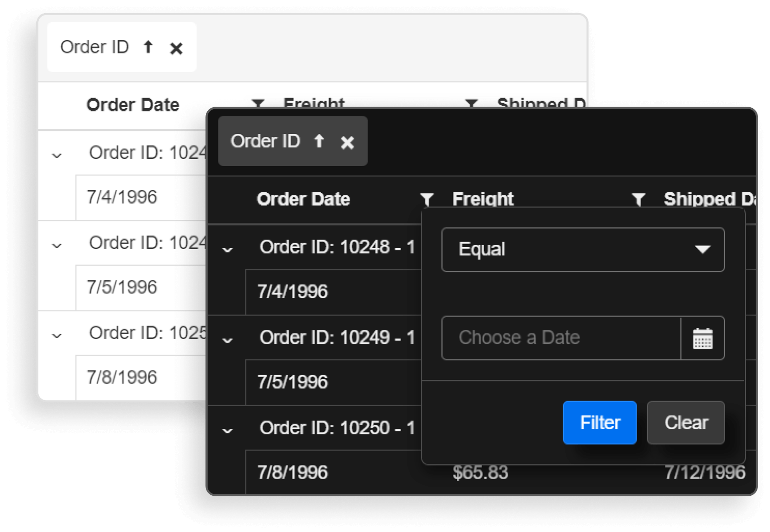770x532 pixels.
Task: Click the Freight column header in dark grid
Action: pyautogui.click(x=483, y=199)
